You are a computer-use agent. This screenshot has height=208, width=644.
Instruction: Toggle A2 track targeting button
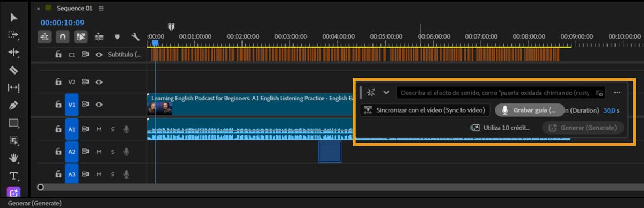click(72, 152)
